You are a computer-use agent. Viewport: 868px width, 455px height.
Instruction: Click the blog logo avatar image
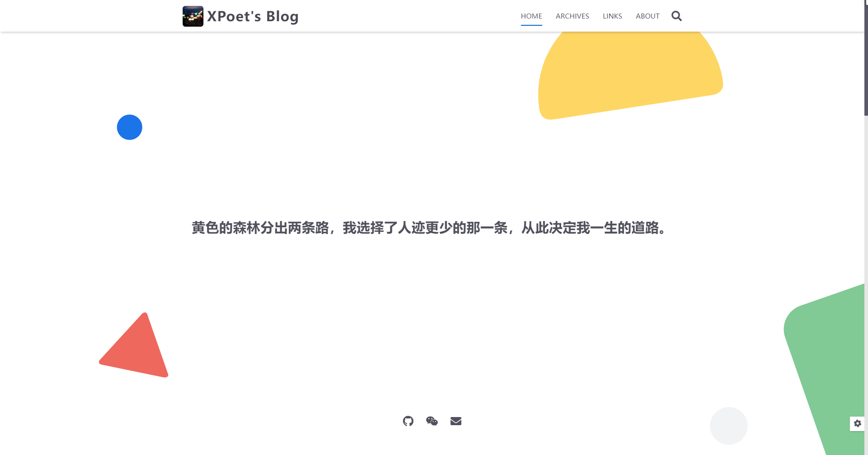193,16
